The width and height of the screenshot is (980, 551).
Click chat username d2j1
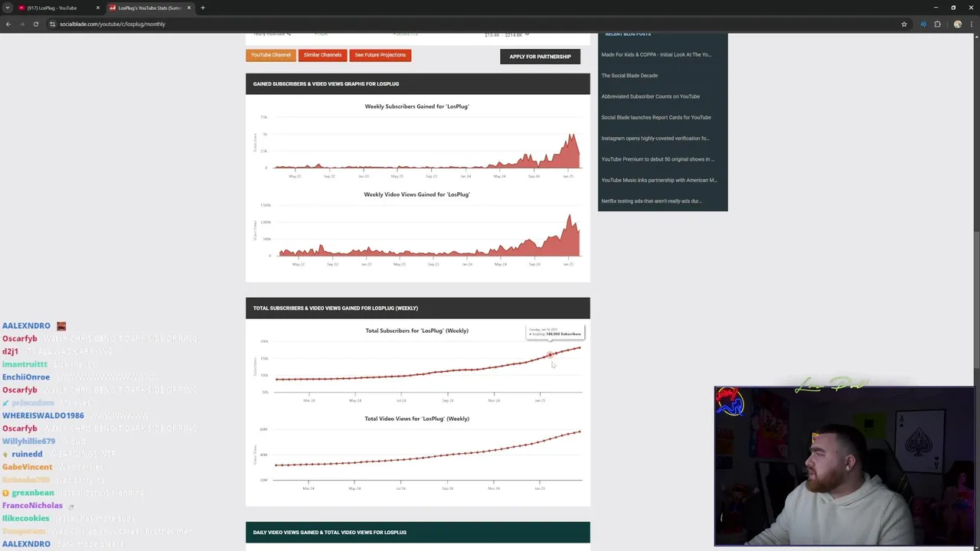coord(10,351)
